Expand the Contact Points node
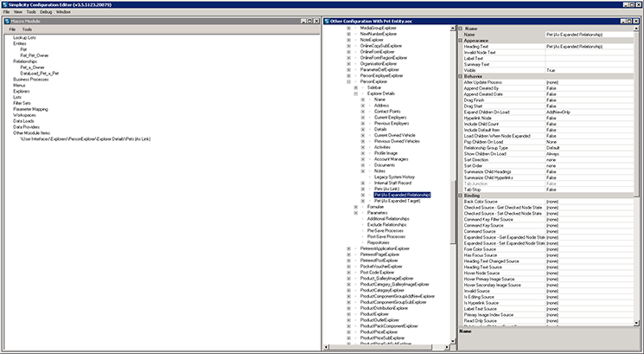 coord(363,112)
